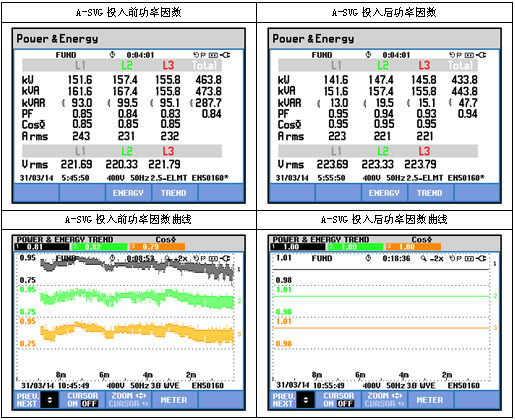Viewport: 515px width, 420px height.
Task: Click the ENERGY softkey in top-left meter
Action: pyautogui.click(x=128, y=193)
